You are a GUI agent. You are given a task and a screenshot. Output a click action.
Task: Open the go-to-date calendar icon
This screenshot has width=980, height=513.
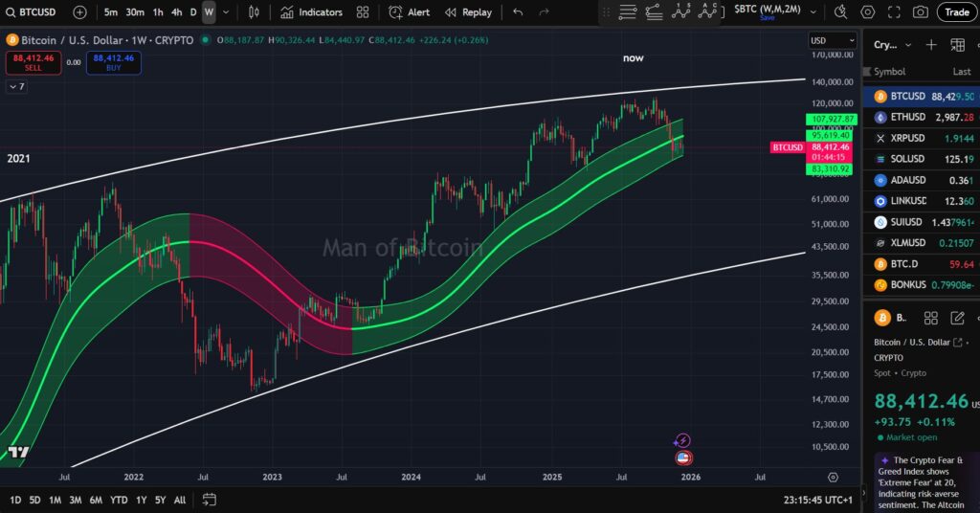(210, 500)
